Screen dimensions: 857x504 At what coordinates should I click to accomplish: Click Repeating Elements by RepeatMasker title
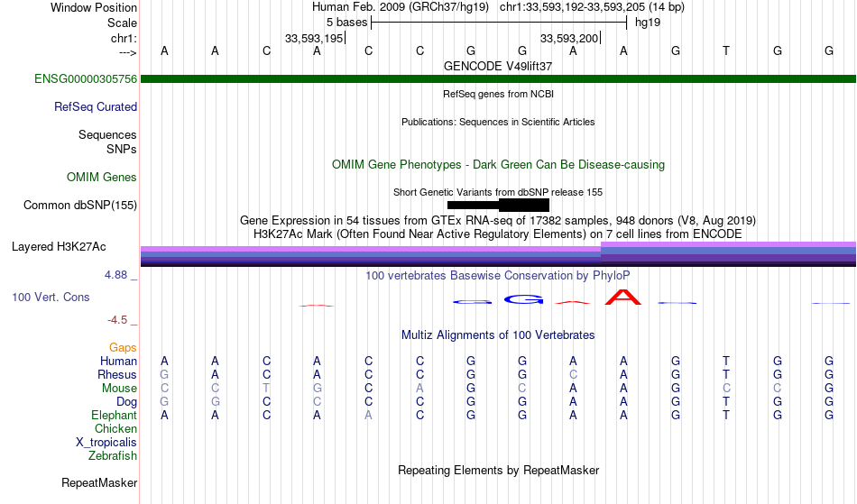click(x=499, y=470)
